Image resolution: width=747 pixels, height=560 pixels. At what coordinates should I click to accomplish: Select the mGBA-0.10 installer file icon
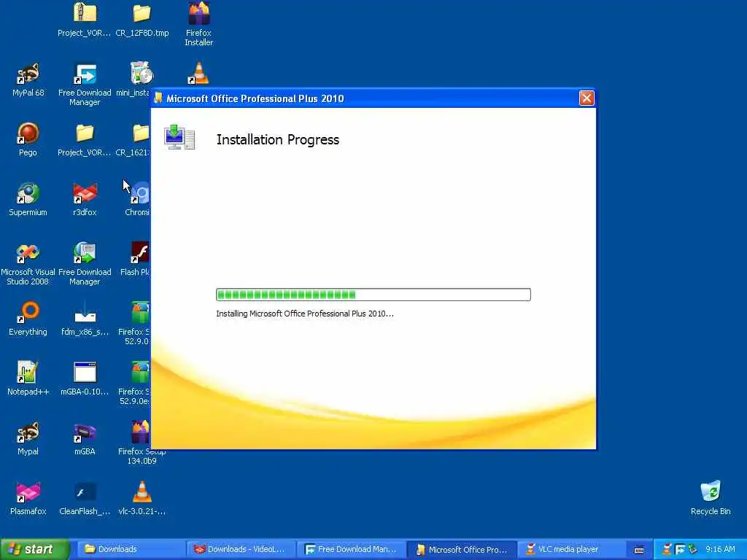[x=85, y=373]
